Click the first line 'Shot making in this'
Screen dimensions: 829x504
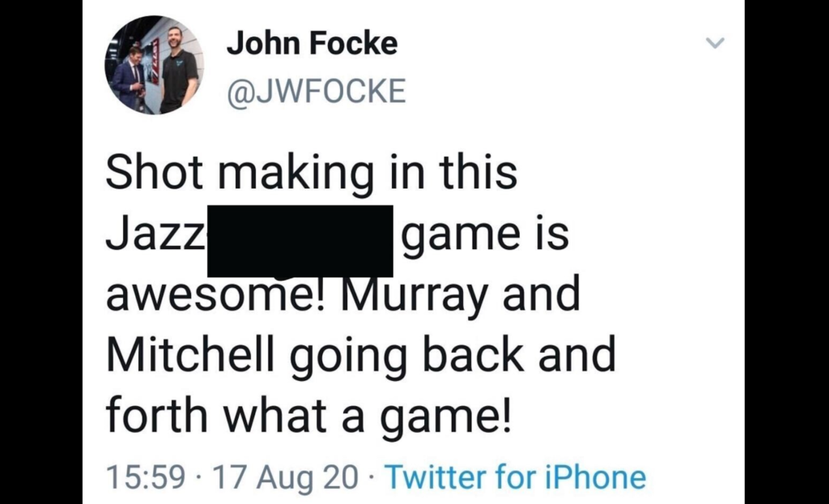pos(312,173)
